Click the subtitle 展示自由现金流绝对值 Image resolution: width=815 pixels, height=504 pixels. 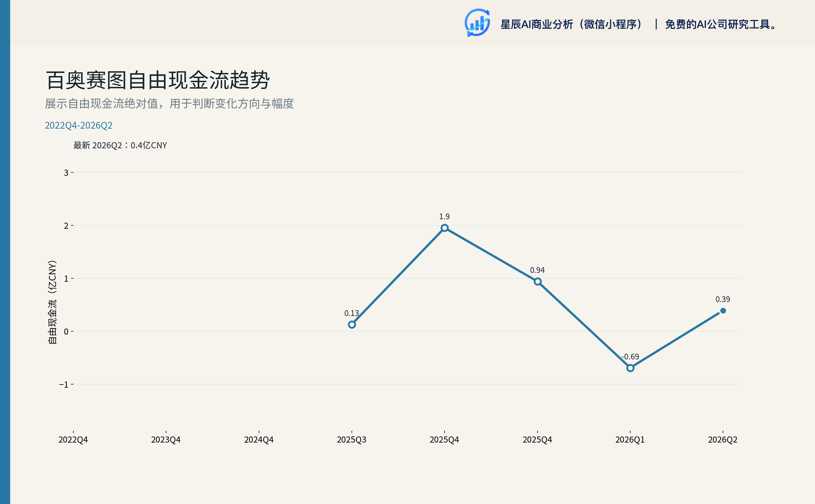click(x=102, y=104)
